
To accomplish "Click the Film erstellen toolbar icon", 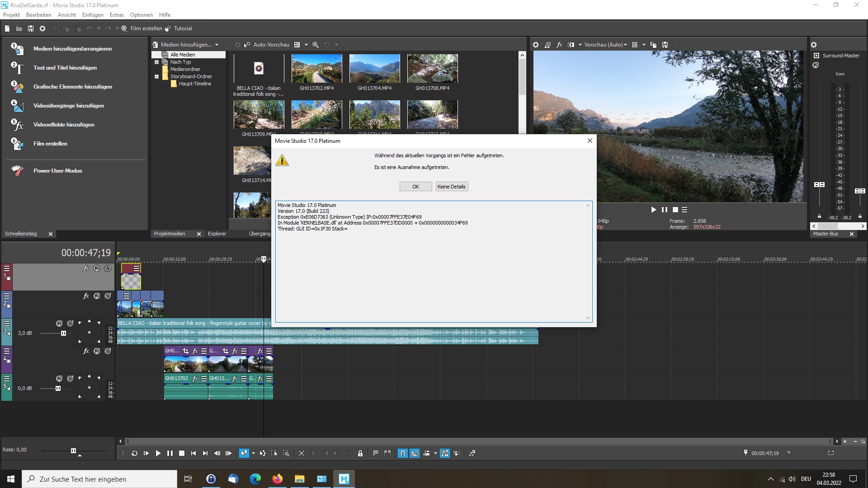I will click(124, 28).
